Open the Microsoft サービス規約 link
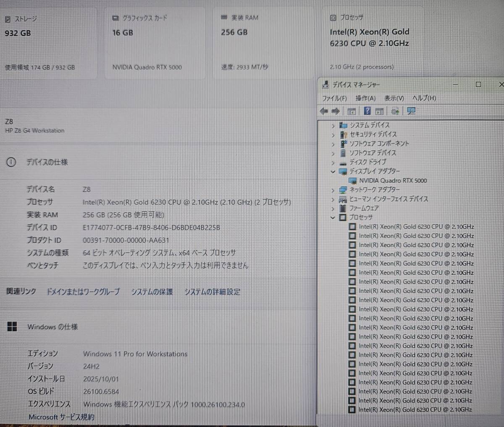 pyautogui.click(x=62, y=417)
